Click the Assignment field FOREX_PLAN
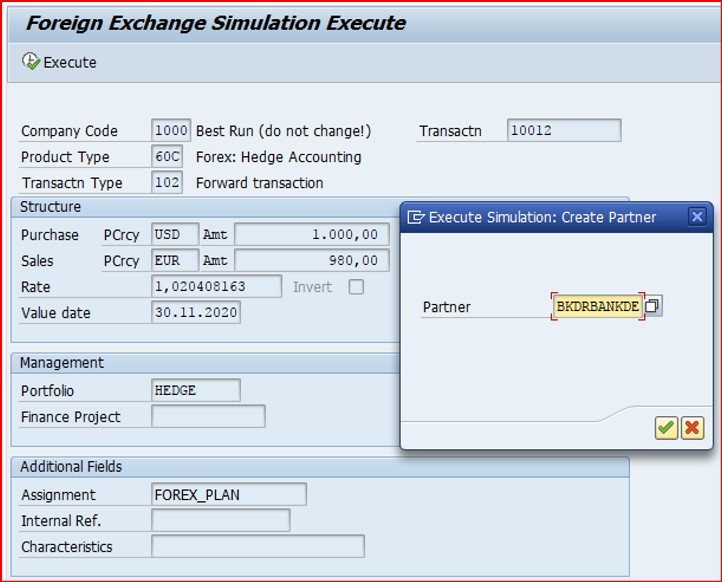This screenshot has height=582, width=722. [229, 495]
